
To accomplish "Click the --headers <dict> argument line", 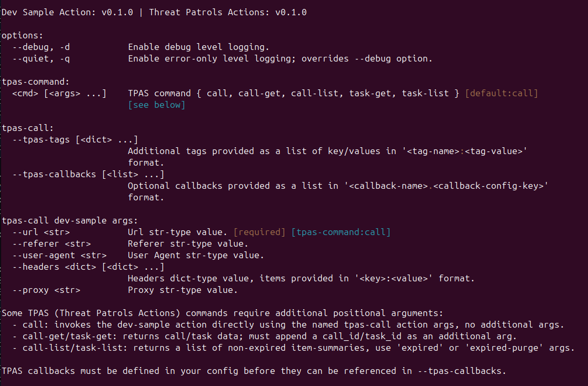I will [88, 267].
